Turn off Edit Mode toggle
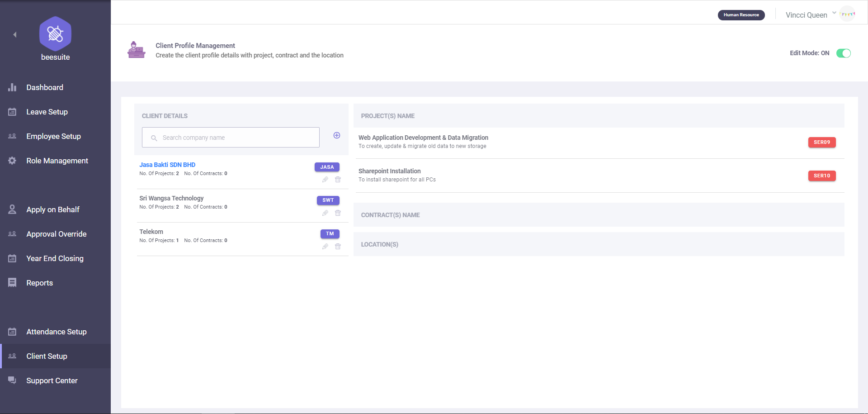 coord(844,53)
